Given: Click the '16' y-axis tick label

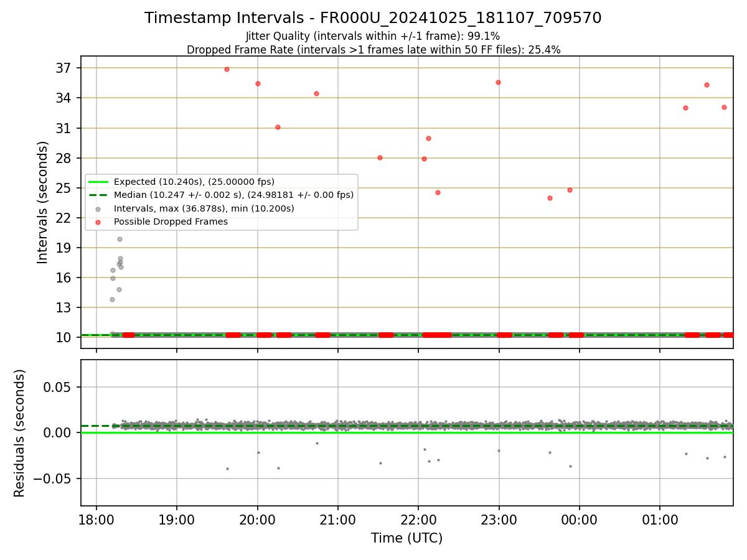Looking at the screenshot, I should point(65,278).
